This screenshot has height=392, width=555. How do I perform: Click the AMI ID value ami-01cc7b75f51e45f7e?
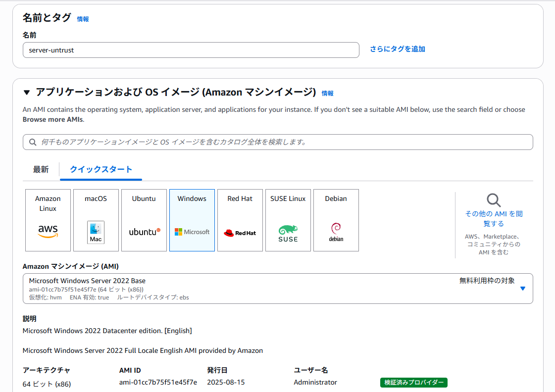pyautogui.click(x=158, y=382)
